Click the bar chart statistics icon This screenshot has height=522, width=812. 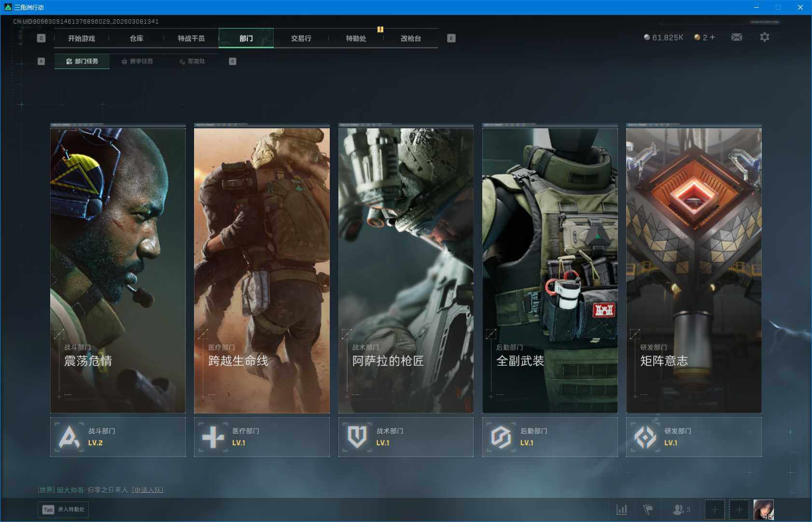click(x=622, y=509)
